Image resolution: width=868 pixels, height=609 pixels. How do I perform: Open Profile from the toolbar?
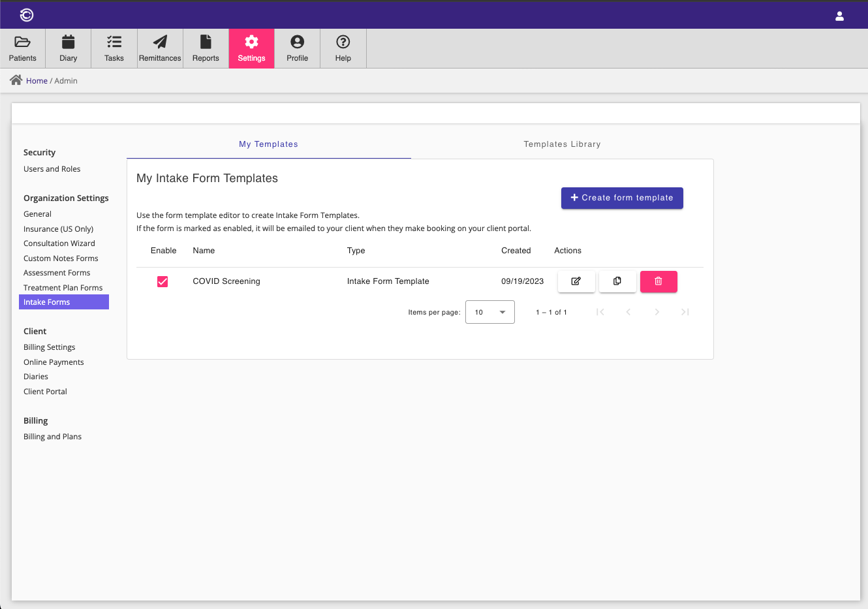click(x=297, y=48)
